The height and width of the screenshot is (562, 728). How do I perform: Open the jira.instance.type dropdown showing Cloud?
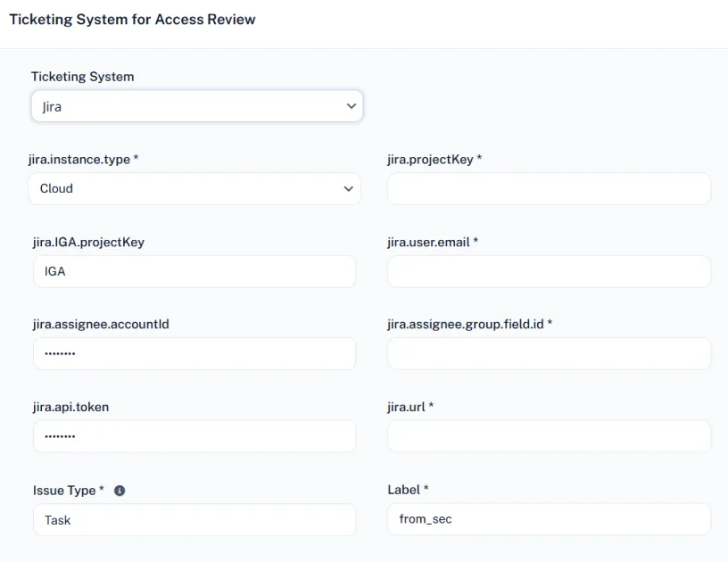pyautogui.click(x=194, y=188)
